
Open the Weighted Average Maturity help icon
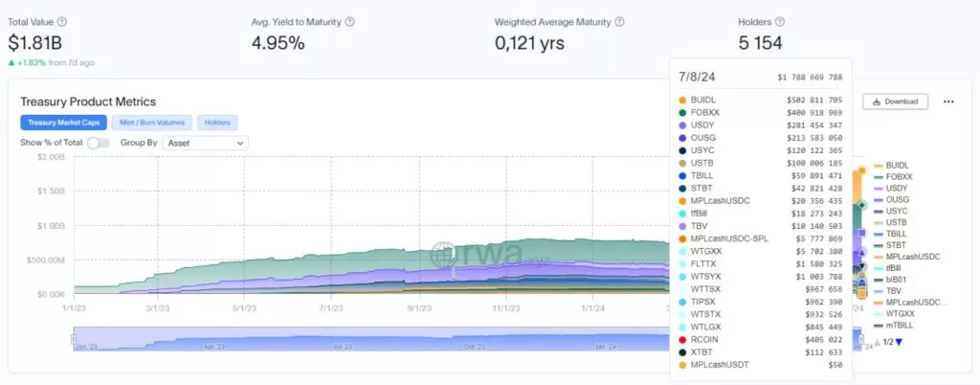[x=619, y=22]
